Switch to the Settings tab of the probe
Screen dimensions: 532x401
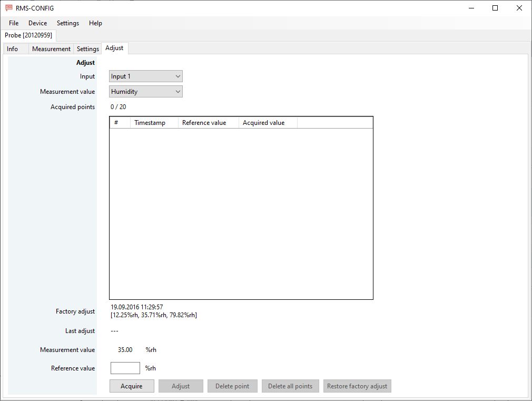87,49
